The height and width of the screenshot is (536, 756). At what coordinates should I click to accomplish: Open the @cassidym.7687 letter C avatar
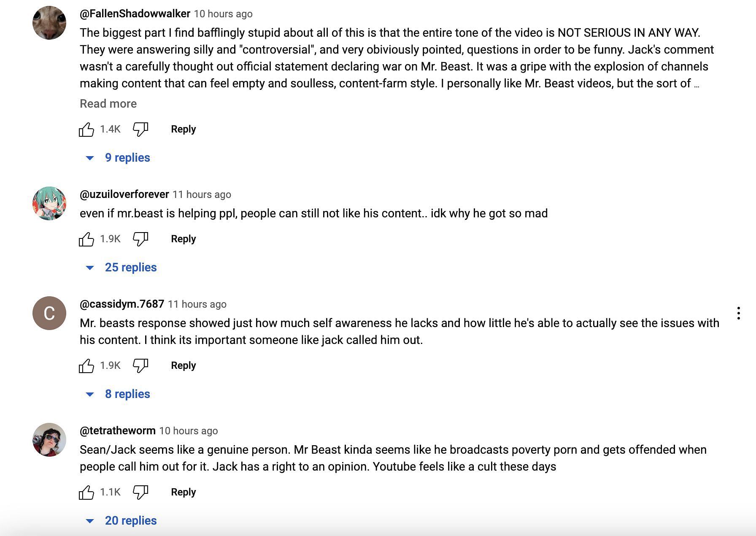pyautogui.click(x=49, y=313)
